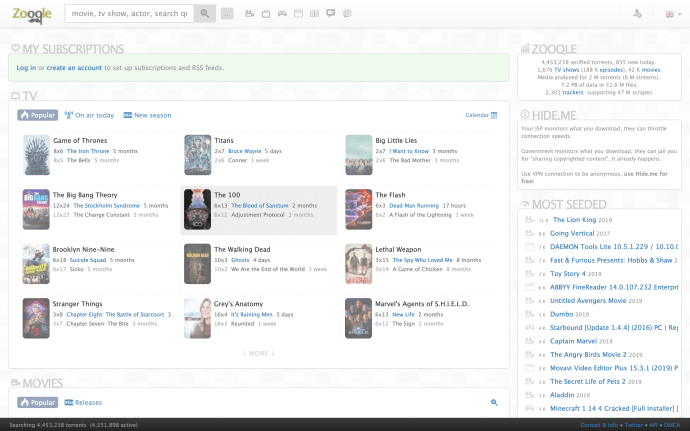
Task: Click the magnifier search button
Action: pos(204,14)
